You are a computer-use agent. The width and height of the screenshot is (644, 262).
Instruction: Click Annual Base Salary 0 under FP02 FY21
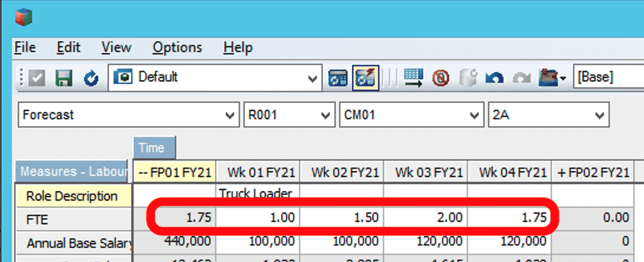[x=593, y=242]
